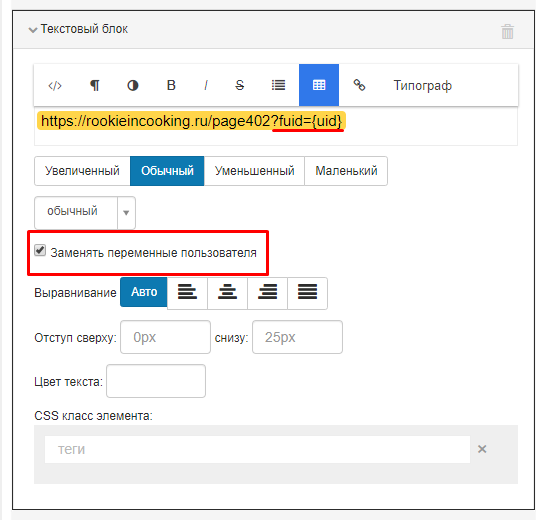The image size is (545, 520).
Task: Click the highlighted table icon
Action: pyautogui.click(x=319, y=85)
